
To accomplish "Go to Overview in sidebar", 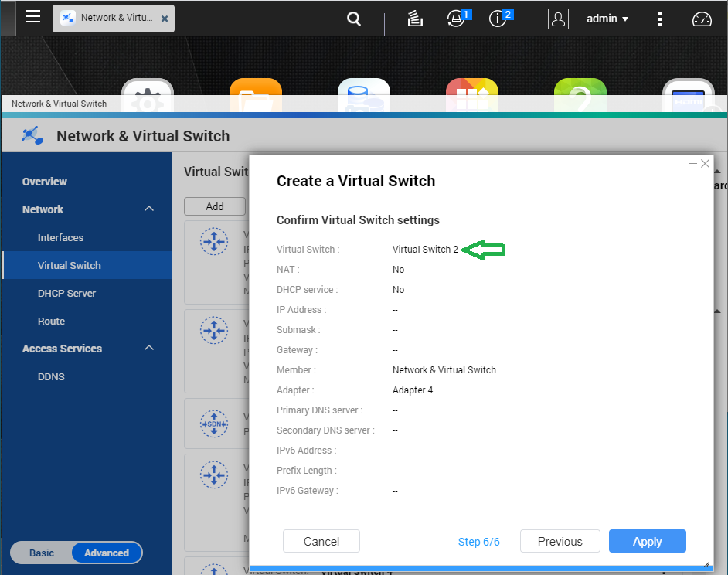I will point(45,182).
